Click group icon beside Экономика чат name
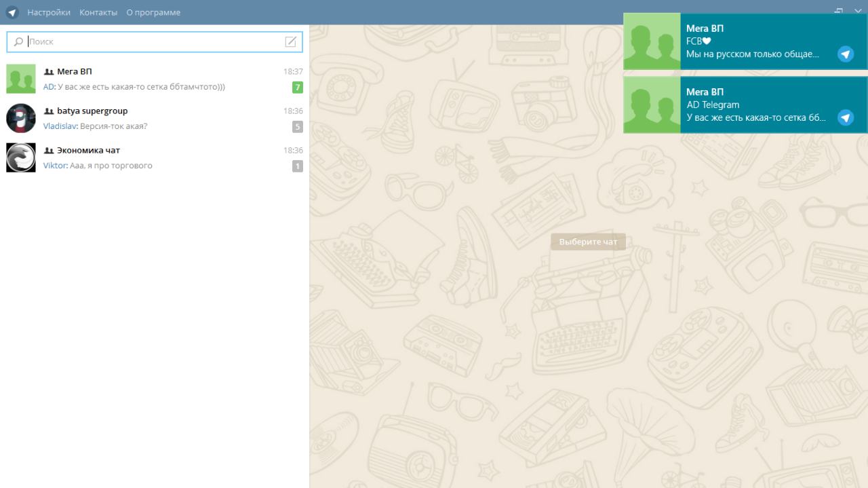 point(49,151)
